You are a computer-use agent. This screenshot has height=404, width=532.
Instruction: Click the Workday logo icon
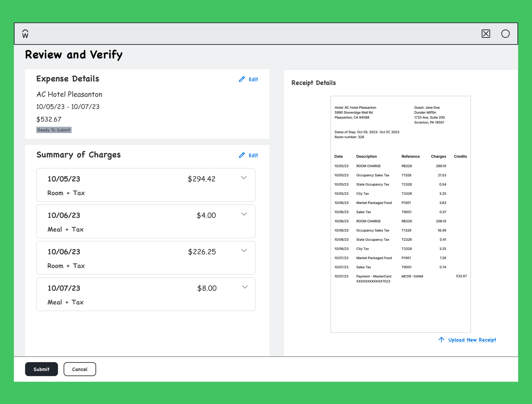coord(25,34)
